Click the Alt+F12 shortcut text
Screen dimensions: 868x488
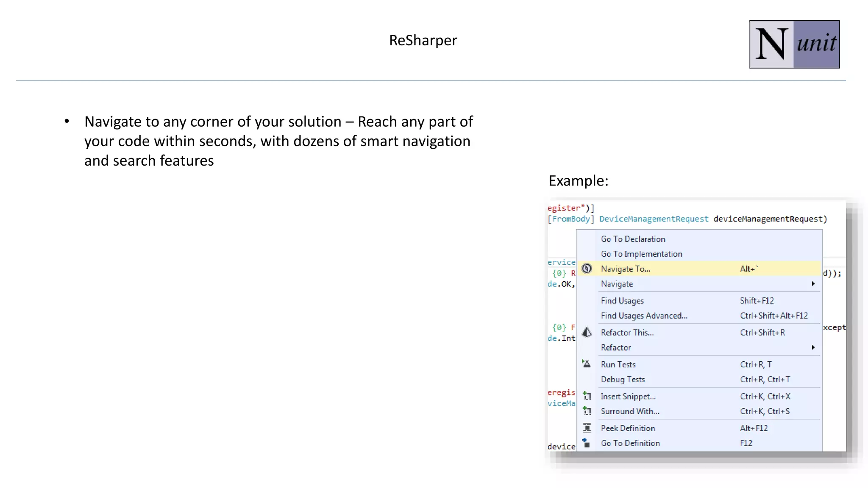click(x=754, y=428)
